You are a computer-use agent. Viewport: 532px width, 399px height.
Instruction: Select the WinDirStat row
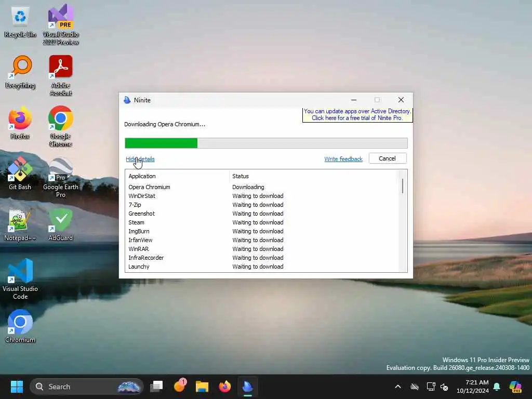point(261,196)
